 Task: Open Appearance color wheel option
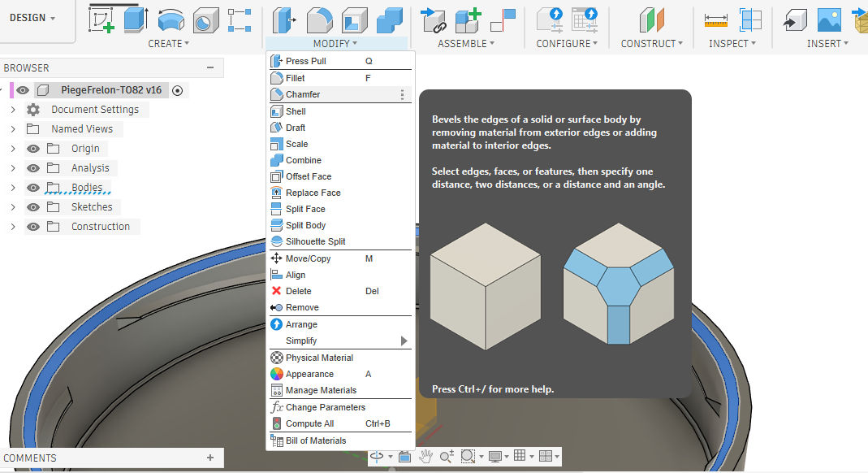click(309, 374)
